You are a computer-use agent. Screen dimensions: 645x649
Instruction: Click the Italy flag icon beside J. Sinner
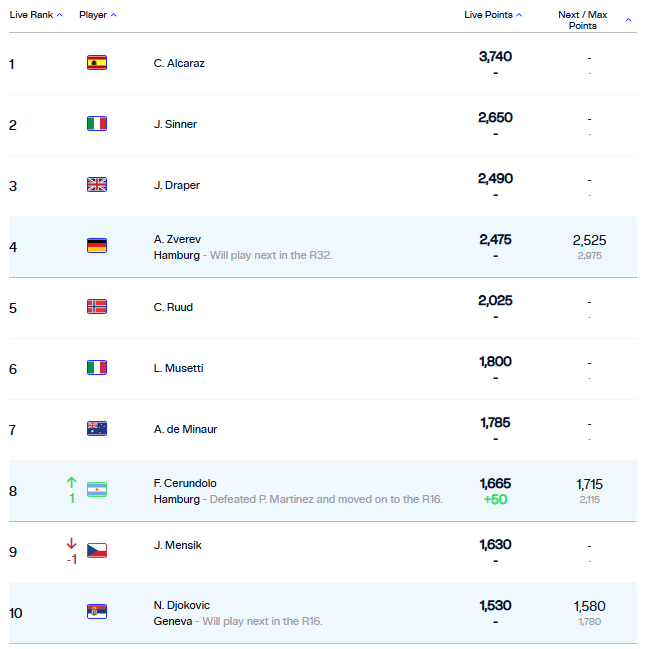click(97, 124)
